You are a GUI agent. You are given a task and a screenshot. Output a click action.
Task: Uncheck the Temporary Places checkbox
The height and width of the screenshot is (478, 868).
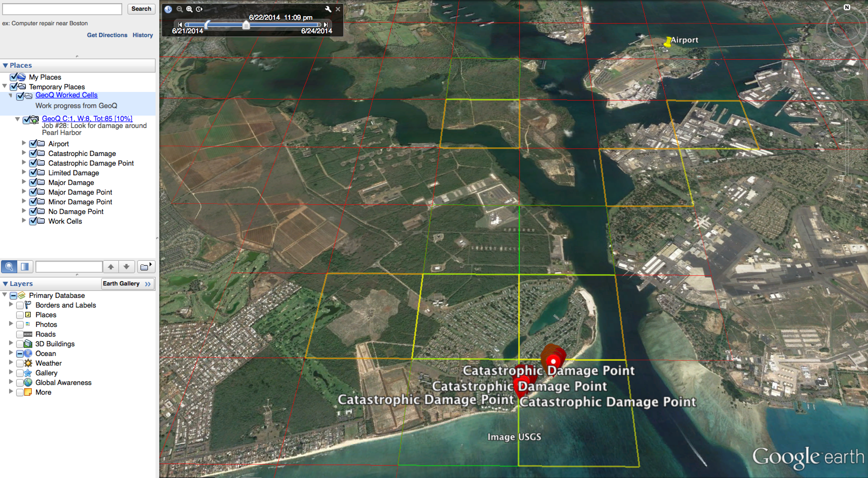tap(13, 87)
